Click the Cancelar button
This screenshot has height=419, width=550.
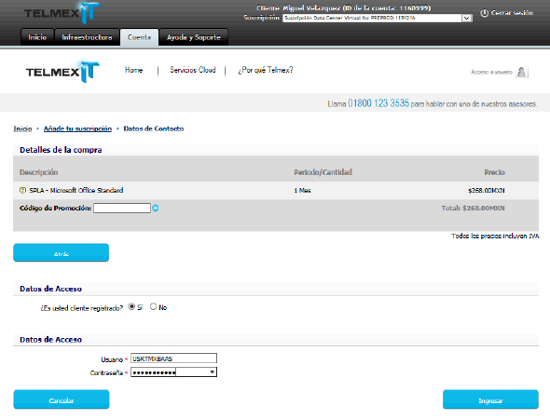point(61,400)
